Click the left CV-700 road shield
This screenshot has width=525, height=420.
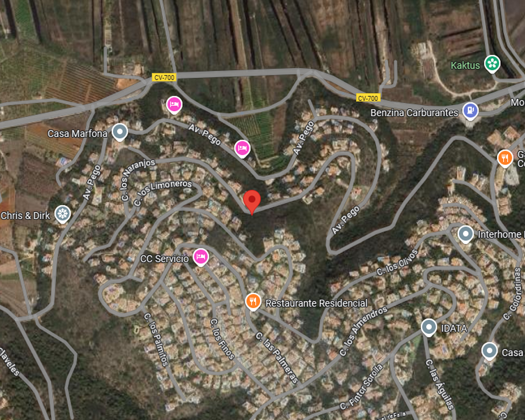[x=164, y=77]
